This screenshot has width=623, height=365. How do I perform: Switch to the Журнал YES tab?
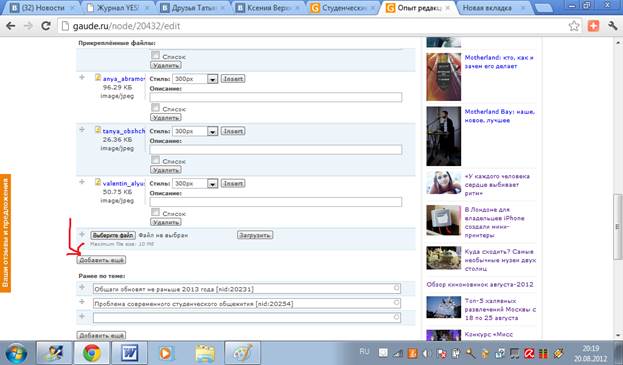[x=117, y=8]
